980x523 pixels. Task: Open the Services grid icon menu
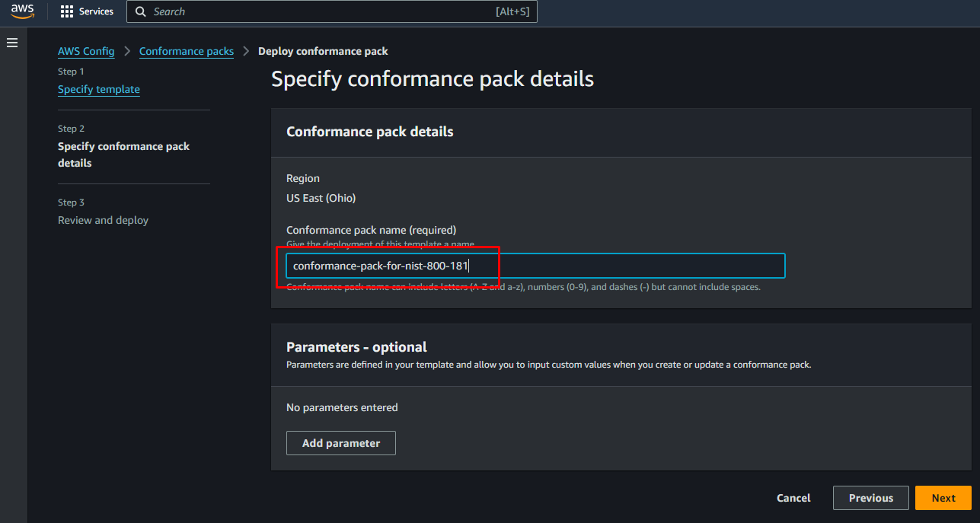click(x=67, y=12)
